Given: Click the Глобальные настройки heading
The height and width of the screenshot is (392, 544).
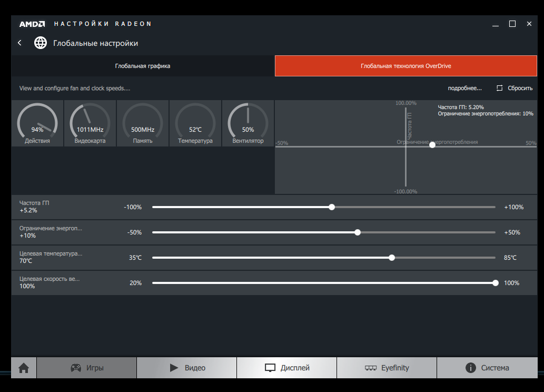Looking at the screenshot, I should [95, 43].
